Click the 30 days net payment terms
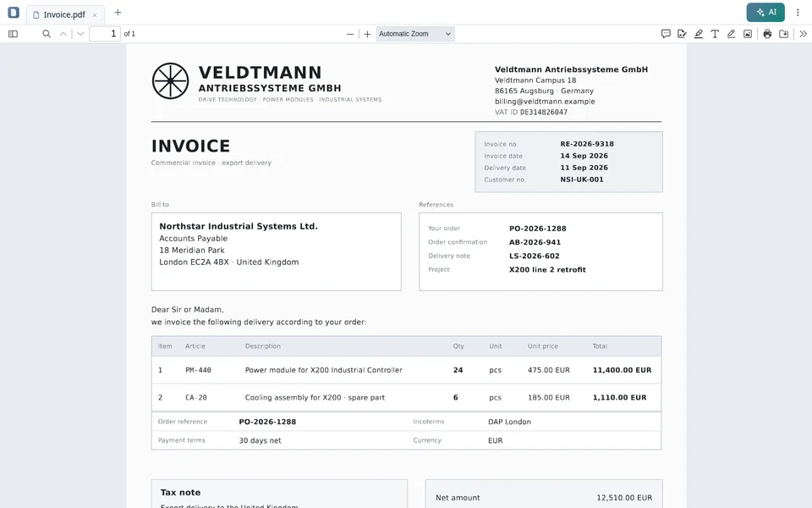This screenshot has height=508, width=812. pos(260,440)
